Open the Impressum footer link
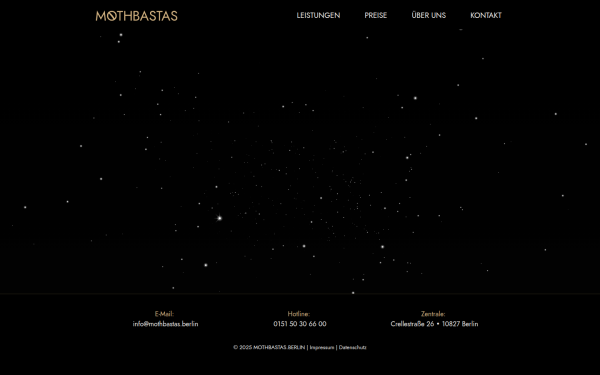Viewport: 600px width, 375px height. pos(322,347)
